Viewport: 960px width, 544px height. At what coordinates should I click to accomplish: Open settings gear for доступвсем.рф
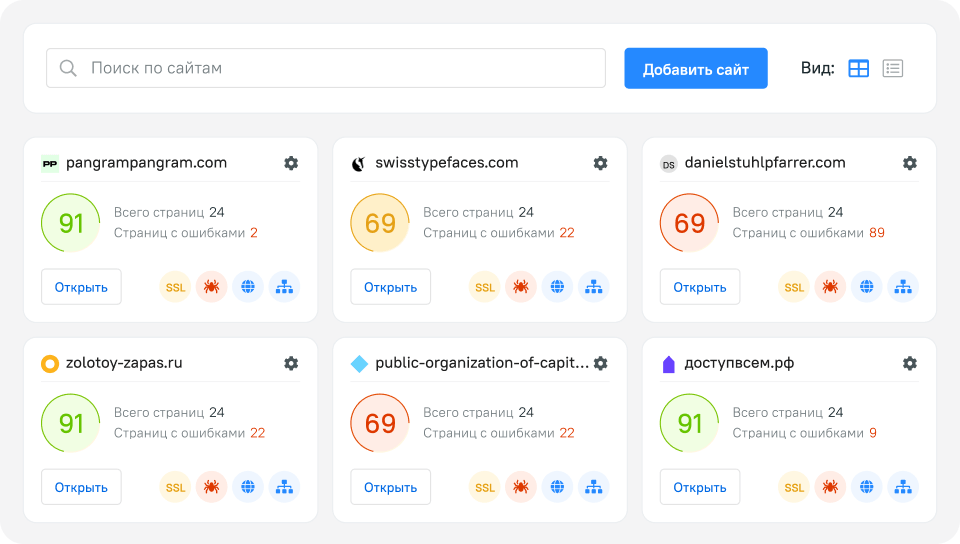click(x=910, y=363)
